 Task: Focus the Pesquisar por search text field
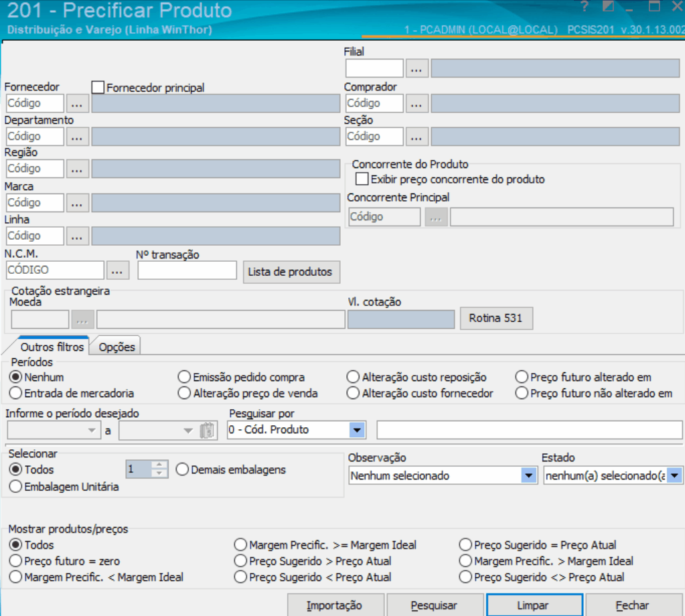(x=530, y=431)
